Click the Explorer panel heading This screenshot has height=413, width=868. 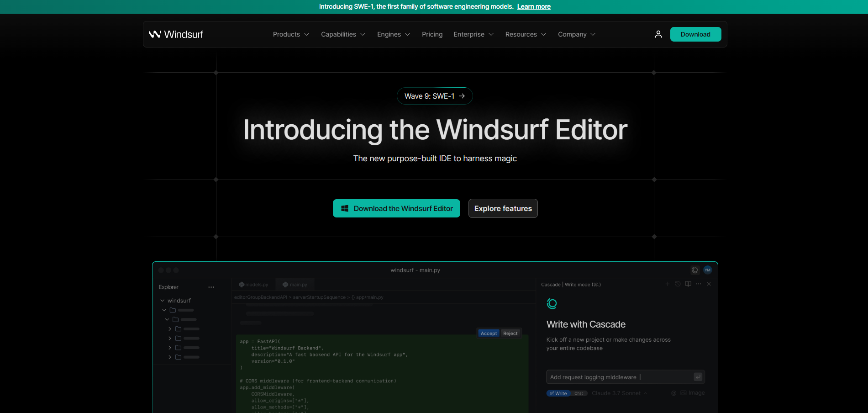tap(168, 287)
